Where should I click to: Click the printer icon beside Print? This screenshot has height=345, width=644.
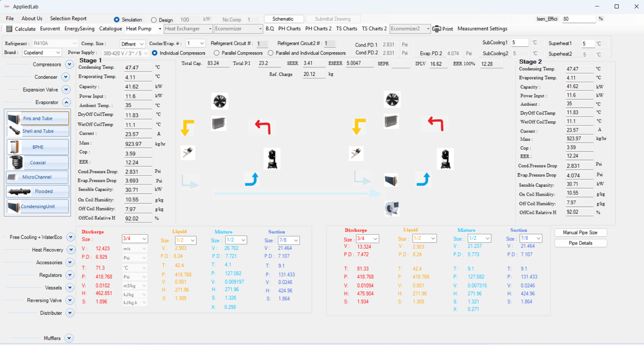click(x=436, y=29)
